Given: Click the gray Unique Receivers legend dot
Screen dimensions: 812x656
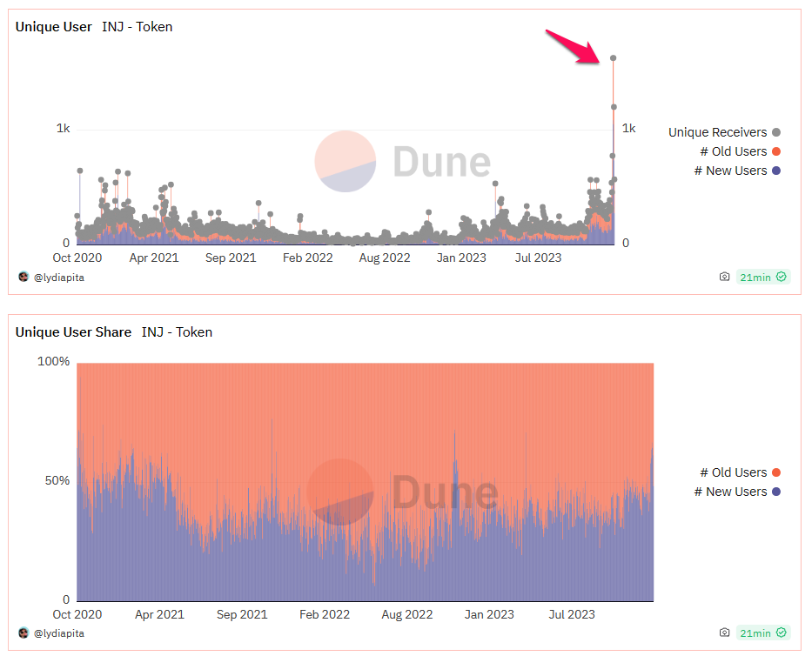Looking at the screenshot, I should click(x=775, y=132).
